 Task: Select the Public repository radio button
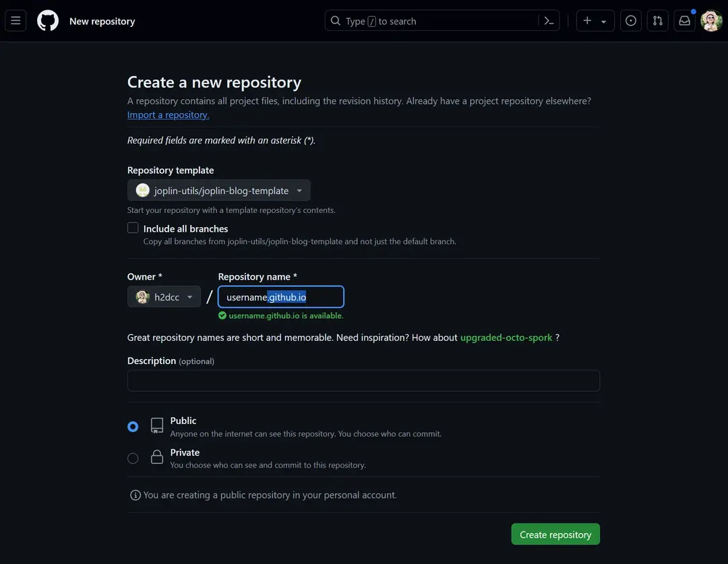133,426
